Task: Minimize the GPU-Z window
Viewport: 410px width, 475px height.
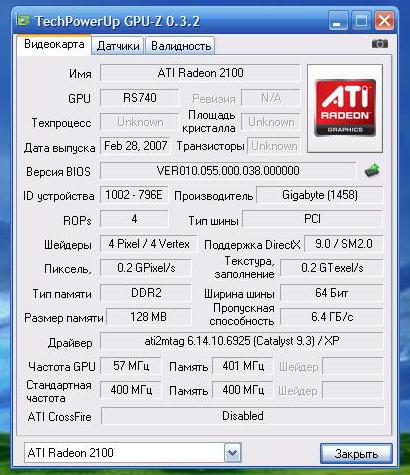Action: [338, 21]
